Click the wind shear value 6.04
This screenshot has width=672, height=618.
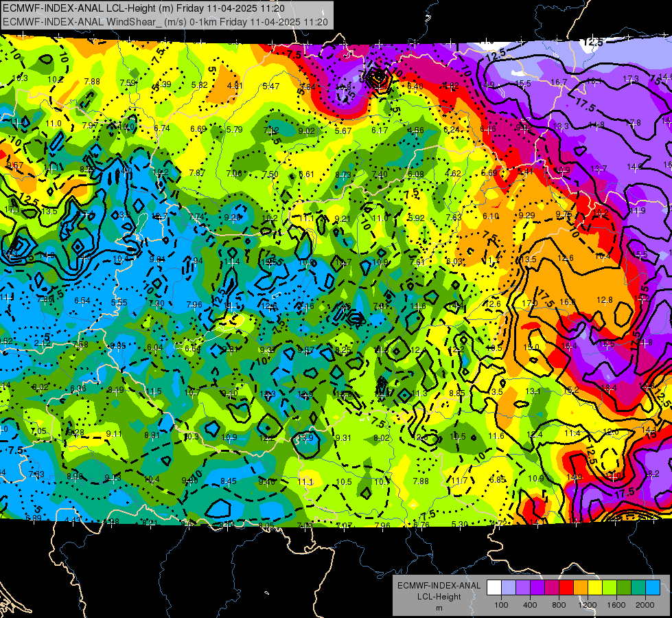(x=154, y=347)
